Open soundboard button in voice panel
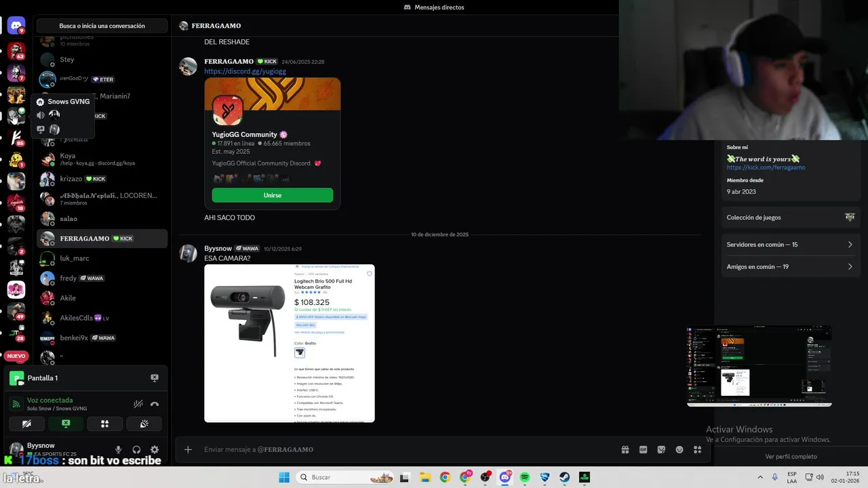 coord(144,424)
